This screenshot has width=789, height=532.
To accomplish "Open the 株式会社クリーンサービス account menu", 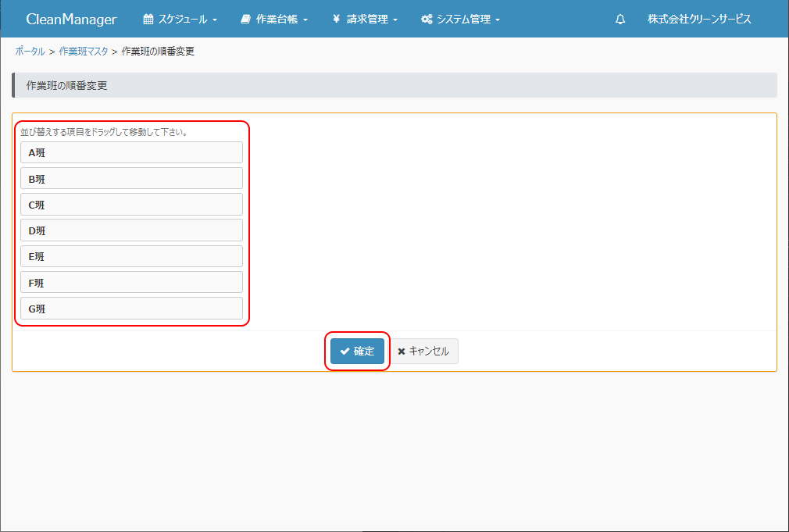I will point(699,19).
